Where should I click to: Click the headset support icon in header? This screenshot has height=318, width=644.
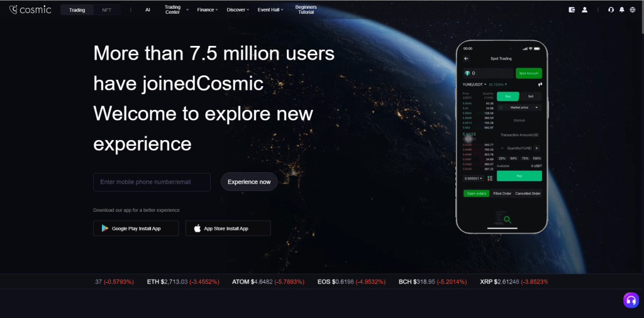tap(611, 10)
